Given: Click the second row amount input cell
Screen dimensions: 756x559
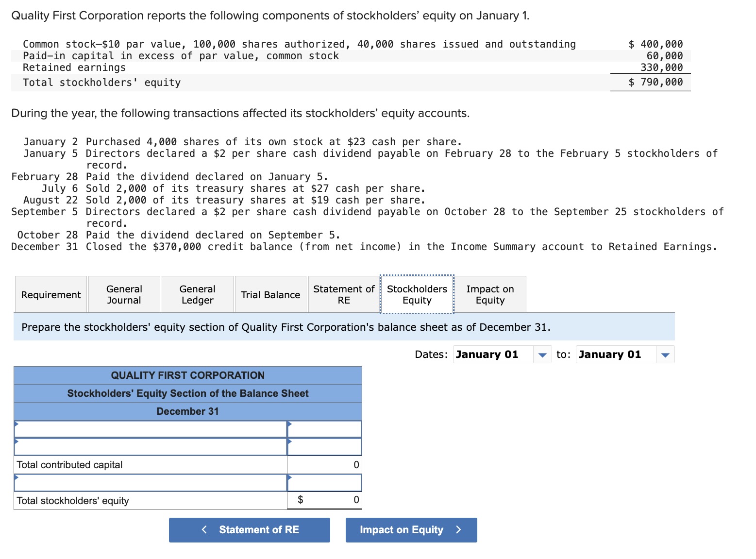Looking at the screenshot, I should click(324, 447).
